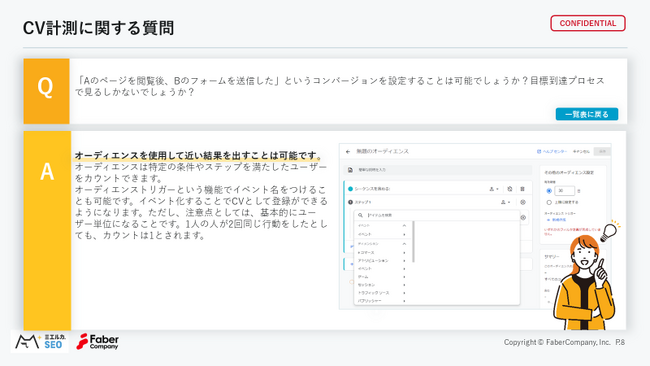Remove Step 1 with its circled X icon
This screenshot has height=366, width=650.
523,202
